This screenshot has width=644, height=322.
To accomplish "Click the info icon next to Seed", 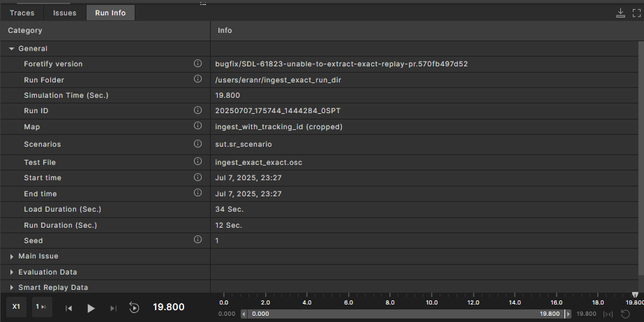I will point(197,240).
